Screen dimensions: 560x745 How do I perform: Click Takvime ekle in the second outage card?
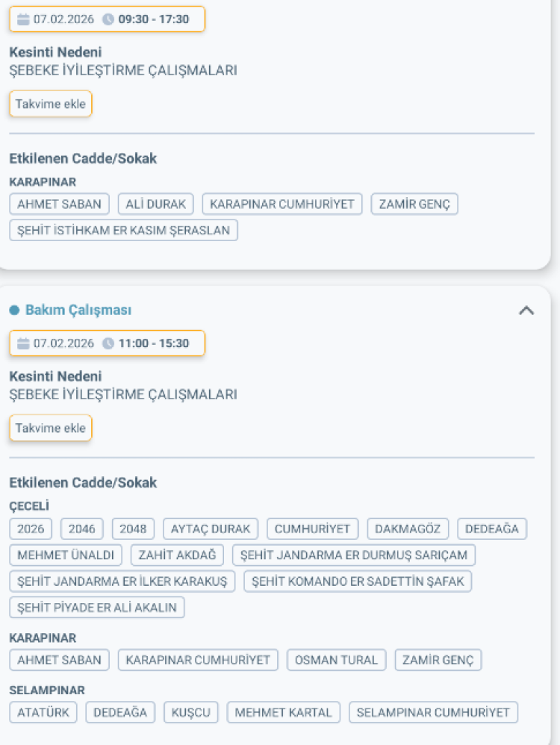[50, 428]
